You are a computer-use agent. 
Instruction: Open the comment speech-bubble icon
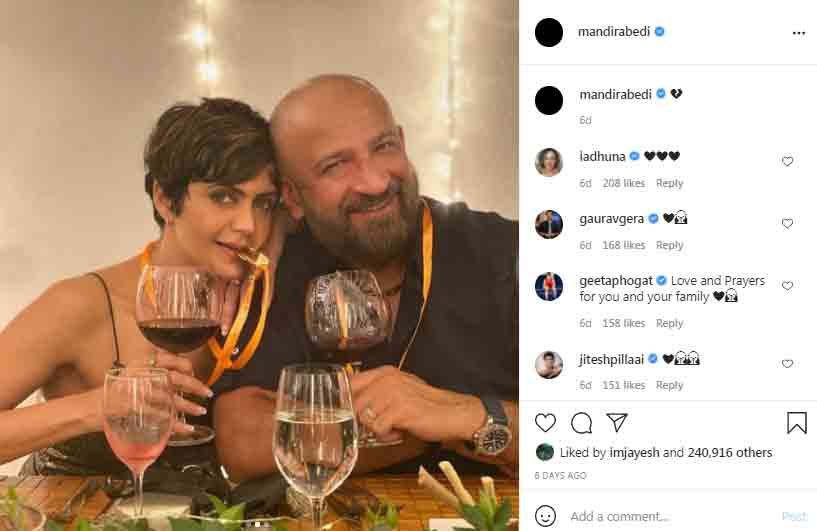click(581, 423)
